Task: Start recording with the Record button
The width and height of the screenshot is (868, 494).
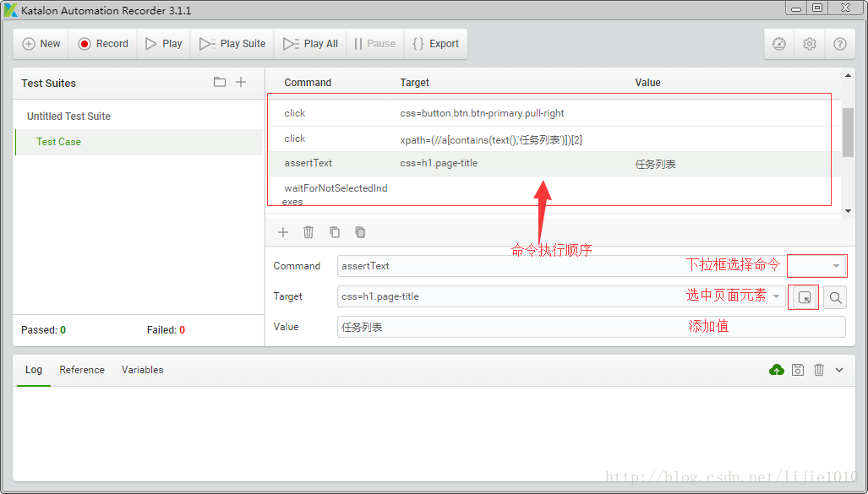Action: coord(103,44)
